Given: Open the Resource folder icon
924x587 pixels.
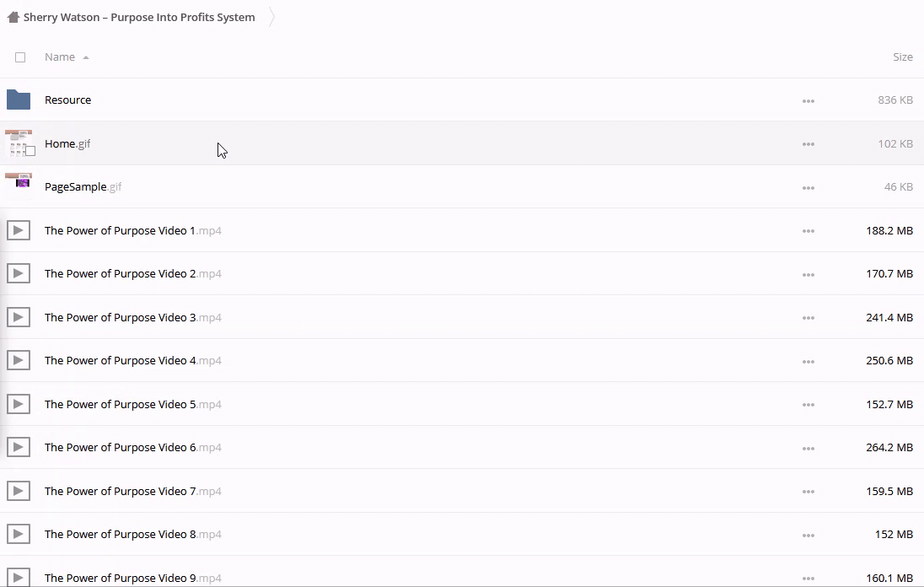Looking at the screenshot, I should click(x=19, y=100).
